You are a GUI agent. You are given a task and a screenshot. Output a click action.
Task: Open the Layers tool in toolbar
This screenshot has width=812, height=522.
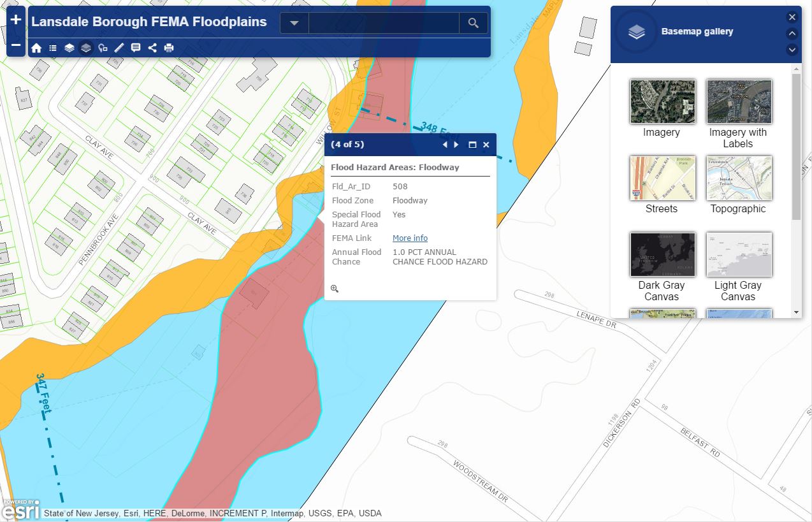[69, 48]
